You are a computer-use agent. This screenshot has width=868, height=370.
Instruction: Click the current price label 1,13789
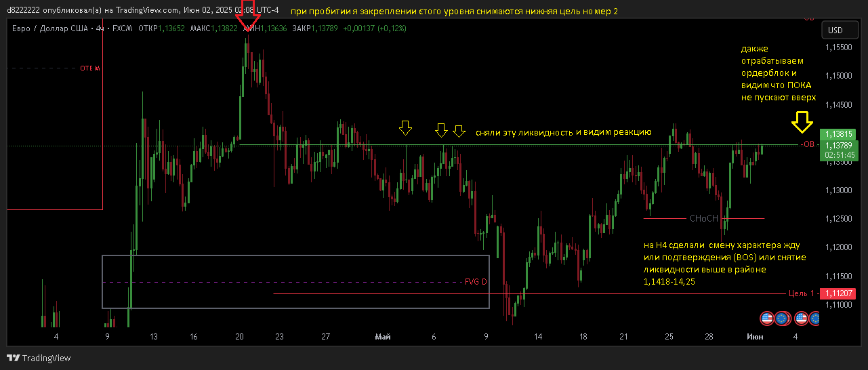pos(838,144)
